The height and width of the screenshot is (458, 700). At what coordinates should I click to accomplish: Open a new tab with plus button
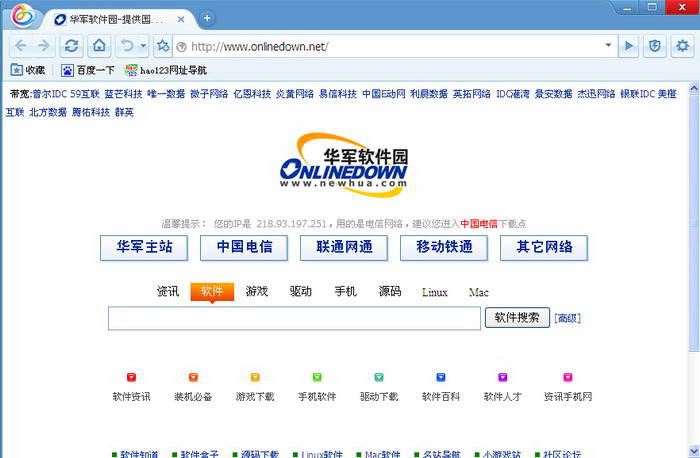[207, 18]
